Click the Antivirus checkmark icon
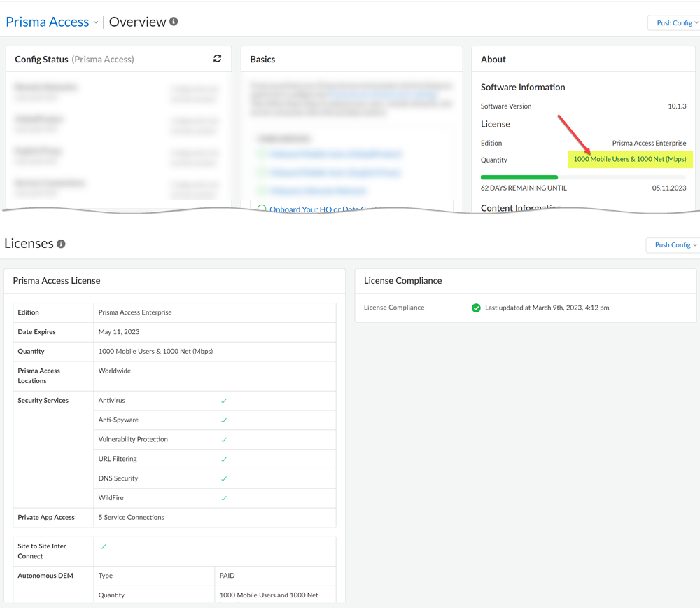 click(x=224, y=401)
